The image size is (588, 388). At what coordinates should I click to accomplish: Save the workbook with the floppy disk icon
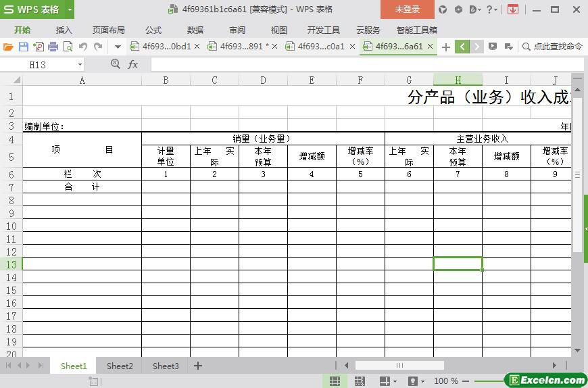(23, 47)
